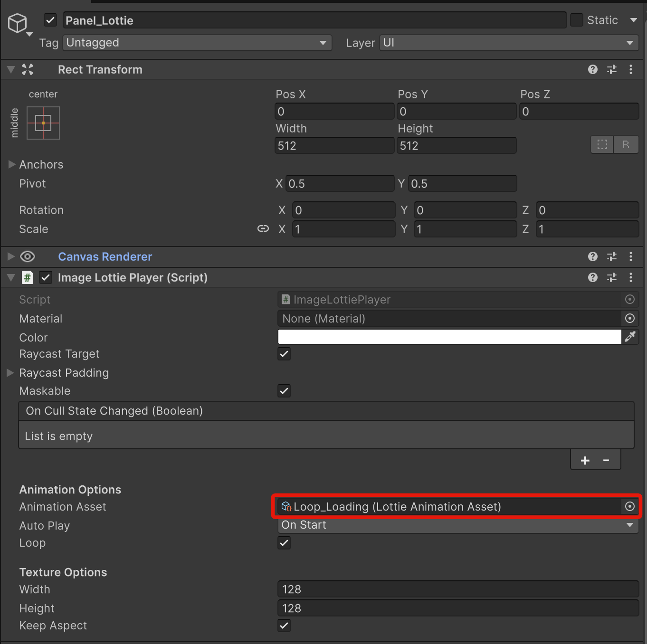Click the anchor presets box
Viewport: 647px width, 644px height.
(43, 123)
